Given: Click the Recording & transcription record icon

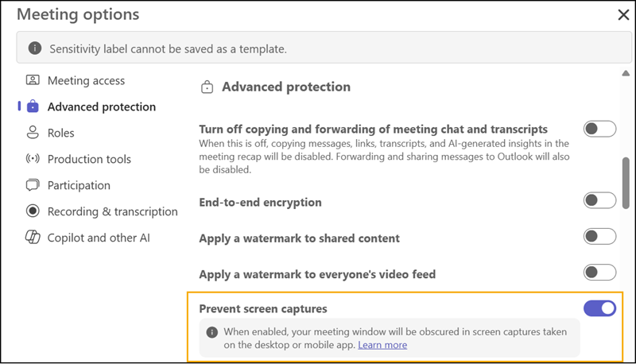Looking at the screenshot, I should tap(33, 211).
